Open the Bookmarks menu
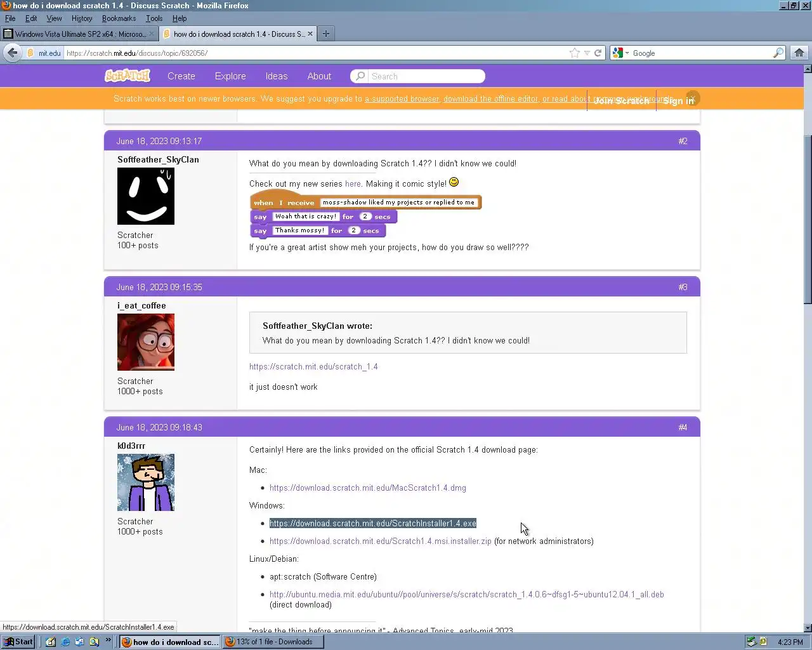Image resolution: width=812 pixels, height=650 pixels. pos(119,18)
